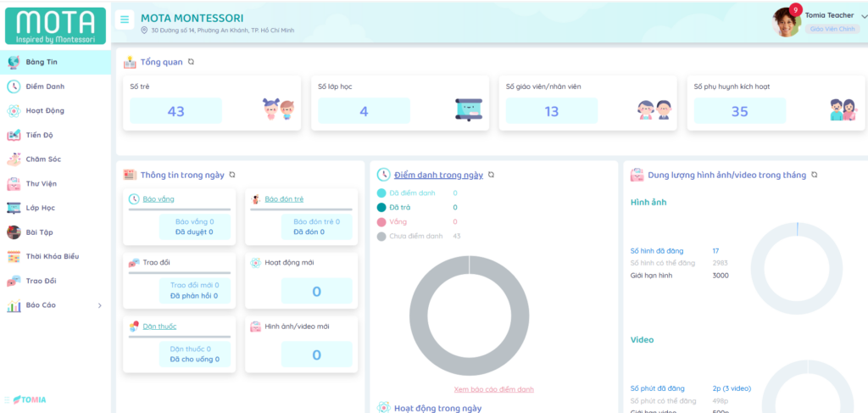Refresh the Thông tin trong ngày section
The image size is (868, 413).
pyautogui.click(x=232, y=175)
